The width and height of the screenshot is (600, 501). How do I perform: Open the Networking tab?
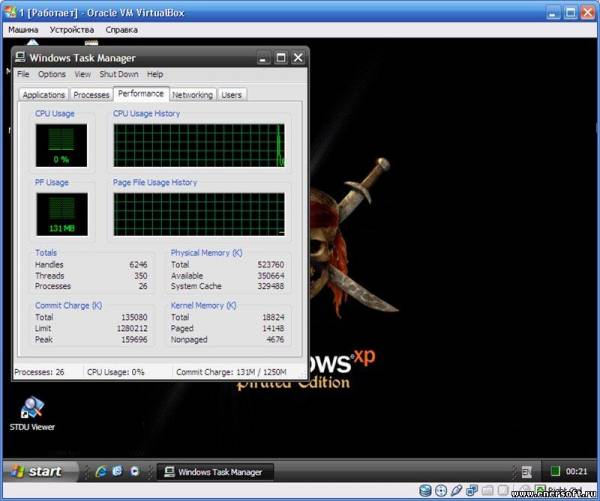point(192,95)
